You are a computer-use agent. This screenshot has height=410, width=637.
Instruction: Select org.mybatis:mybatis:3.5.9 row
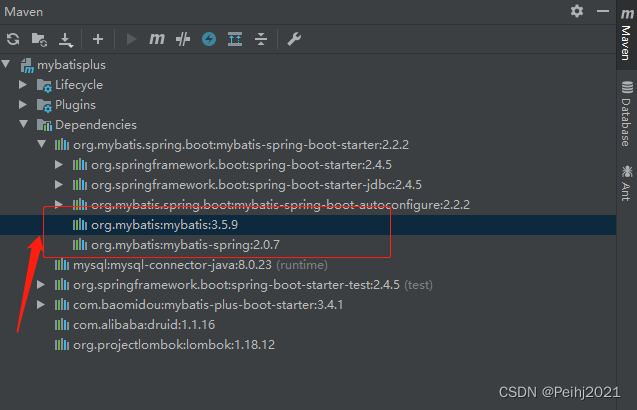coord(308,225)
